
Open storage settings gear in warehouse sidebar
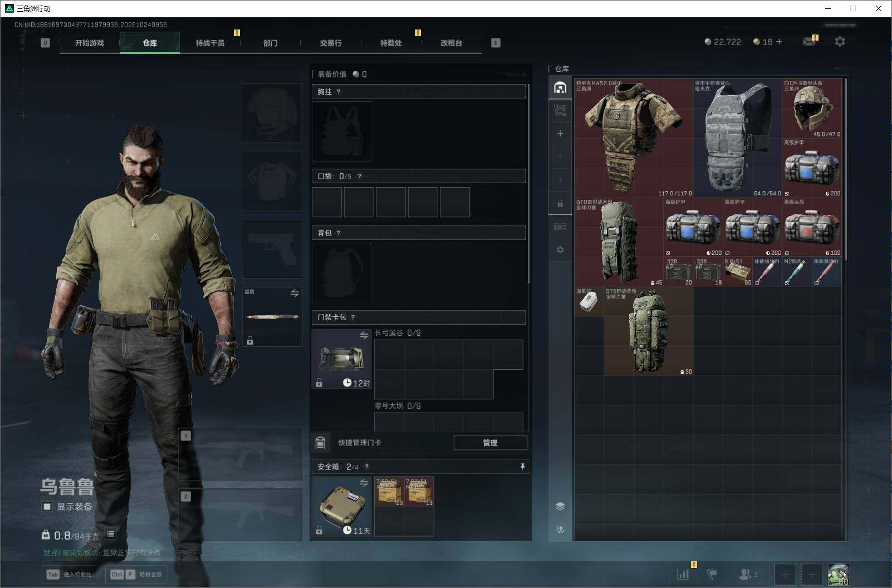click(x=560, y=250)
